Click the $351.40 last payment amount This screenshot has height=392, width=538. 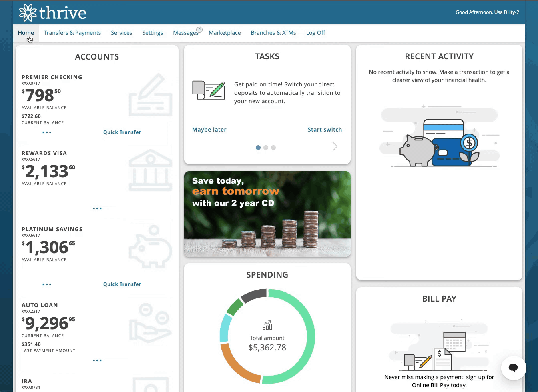point(31,344)
